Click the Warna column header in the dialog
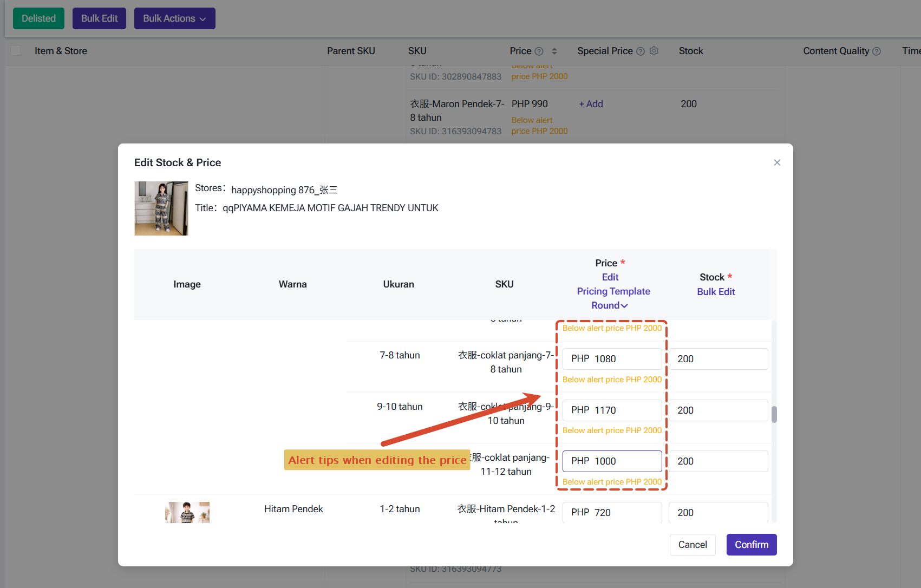The width and height of the screenshot is (921, 588). [293, 284]
